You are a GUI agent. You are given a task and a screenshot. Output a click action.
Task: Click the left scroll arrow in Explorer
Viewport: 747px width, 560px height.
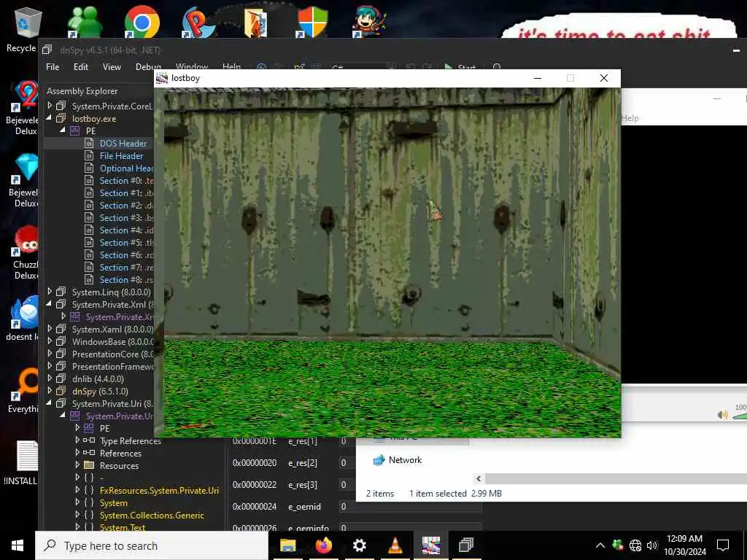click(479, 478)
